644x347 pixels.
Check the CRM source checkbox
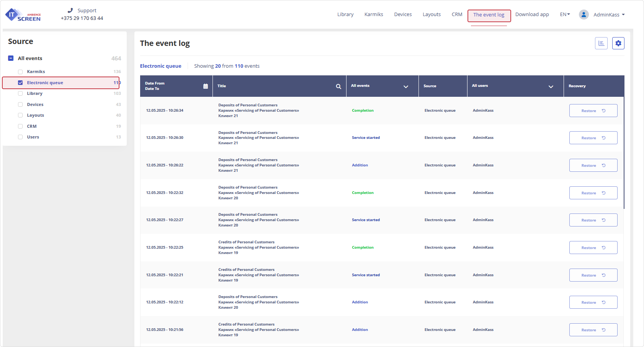20,126
